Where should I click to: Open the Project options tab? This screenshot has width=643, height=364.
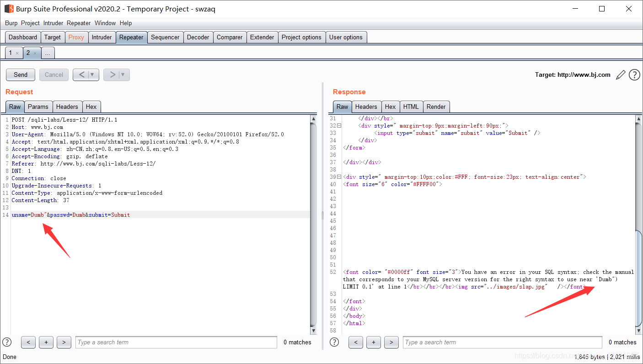pyautogui.click(x=301, y=37)
